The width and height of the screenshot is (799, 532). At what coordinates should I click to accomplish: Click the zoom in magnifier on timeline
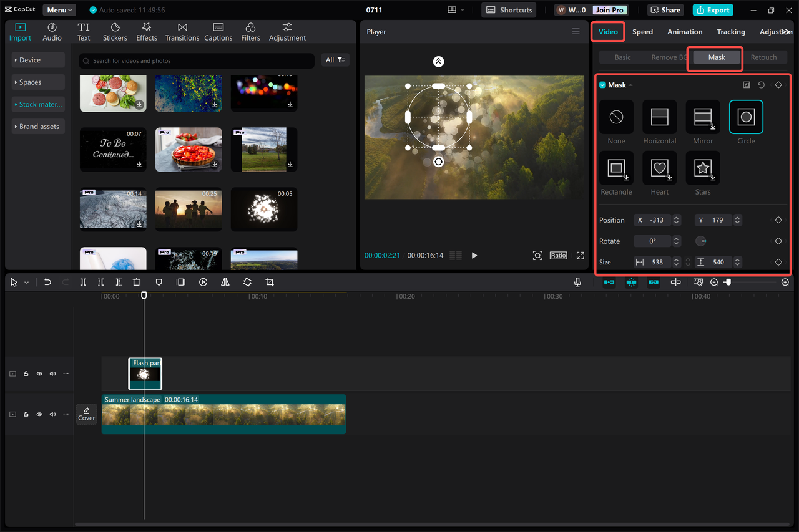[785, 283]
